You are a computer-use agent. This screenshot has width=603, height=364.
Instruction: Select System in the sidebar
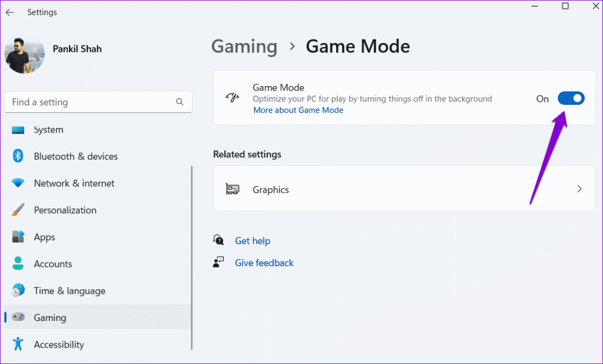[48, 130]
